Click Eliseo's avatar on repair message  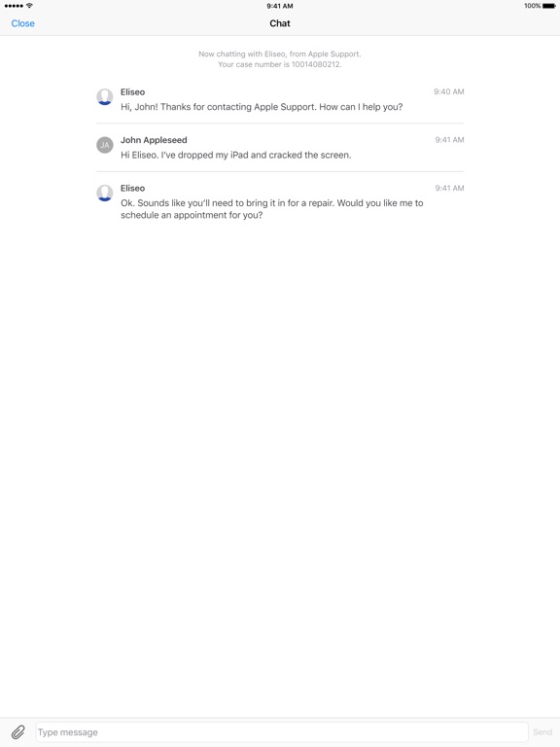(x=105, y=193)
